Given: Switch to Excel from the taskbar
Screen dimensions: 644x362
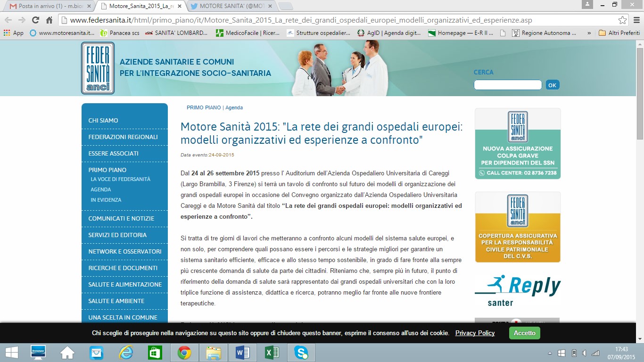Looking at the screenshot, I should tap(272, 353).
